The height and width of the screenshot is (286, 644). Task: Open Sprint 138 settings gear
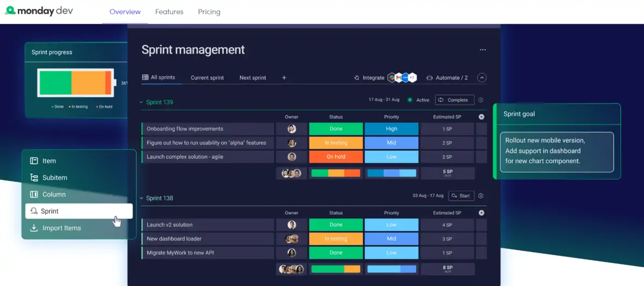click(x=481, y=196)
